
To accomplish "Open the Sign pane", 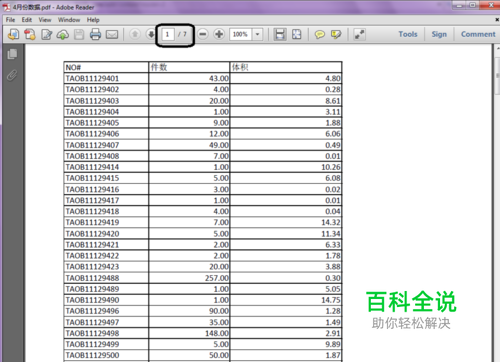I will [x=439, y=34].
